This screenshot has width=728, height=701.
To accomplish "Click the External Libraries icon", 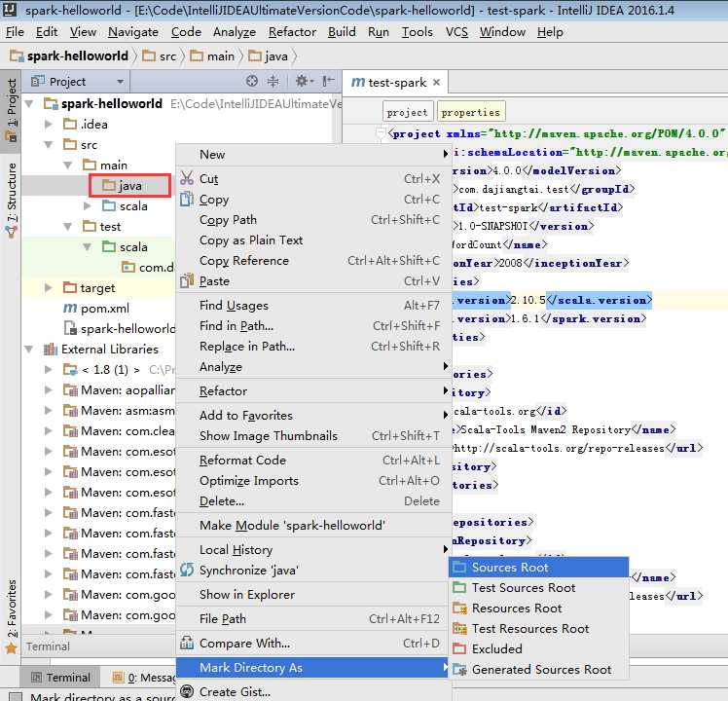I will click(51, 349).
